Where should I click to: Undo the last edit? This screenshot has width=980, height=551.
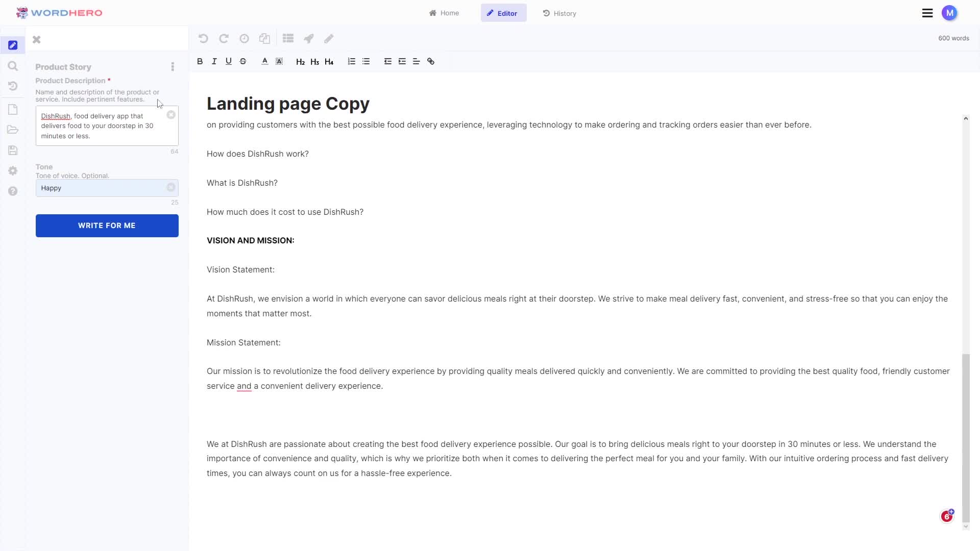(x=203, y=38)
